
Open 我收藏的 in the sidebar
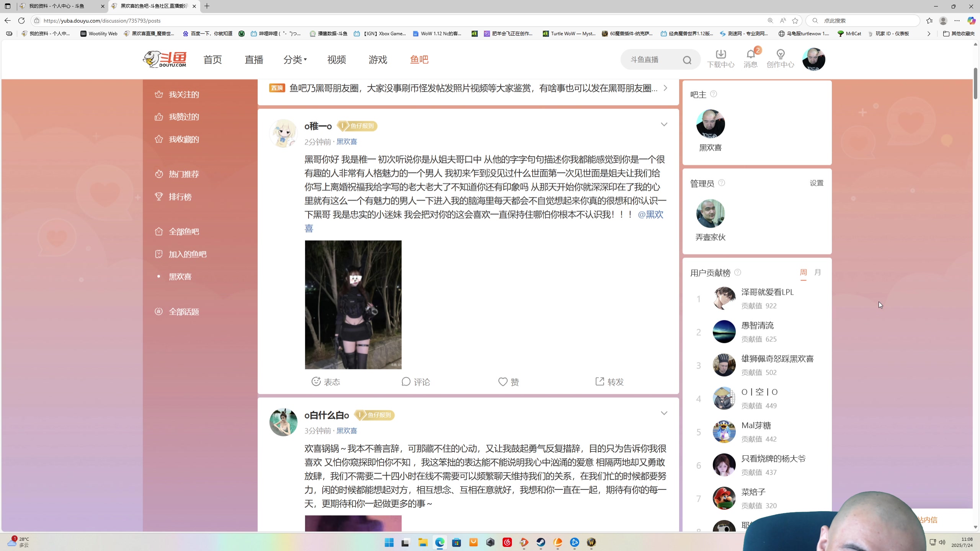pyautogui.click(x=177, y=139)
